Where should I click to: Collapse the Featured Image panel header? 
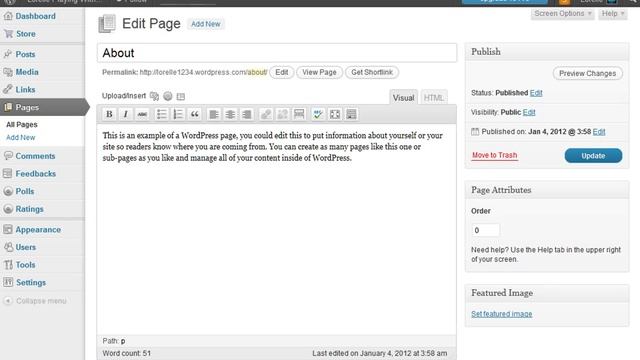(547, 293)
